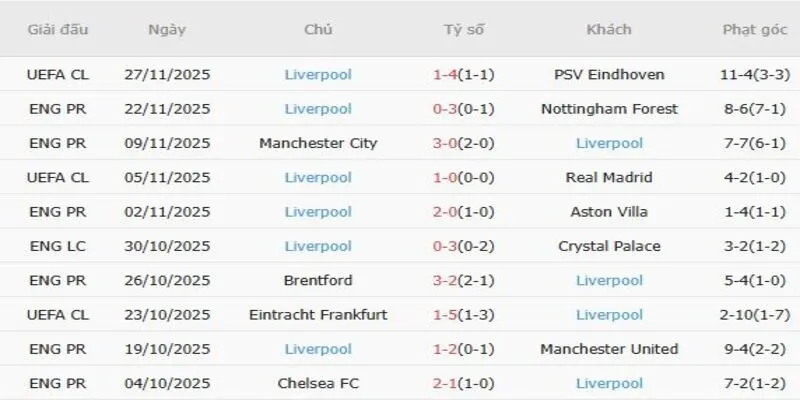Image resolution: width=800 pixels, height=400 pixels.
Task: Click the "Chú" home team header
Action: point(318,29)
